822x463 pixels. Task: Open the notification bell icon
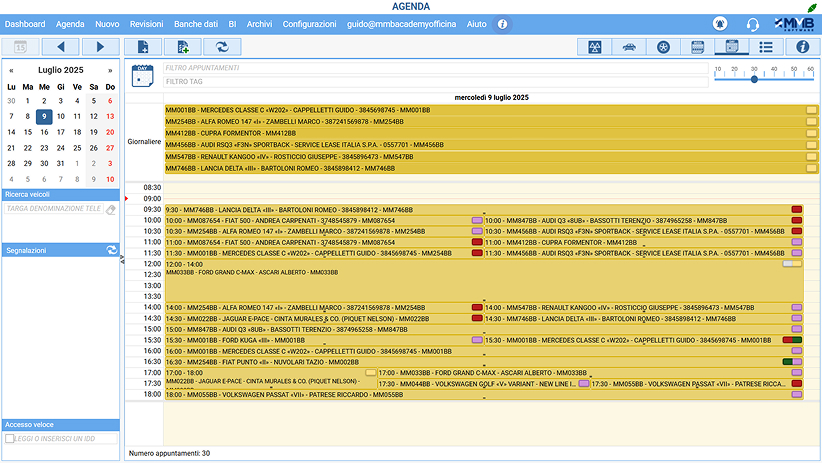(720, 23)
